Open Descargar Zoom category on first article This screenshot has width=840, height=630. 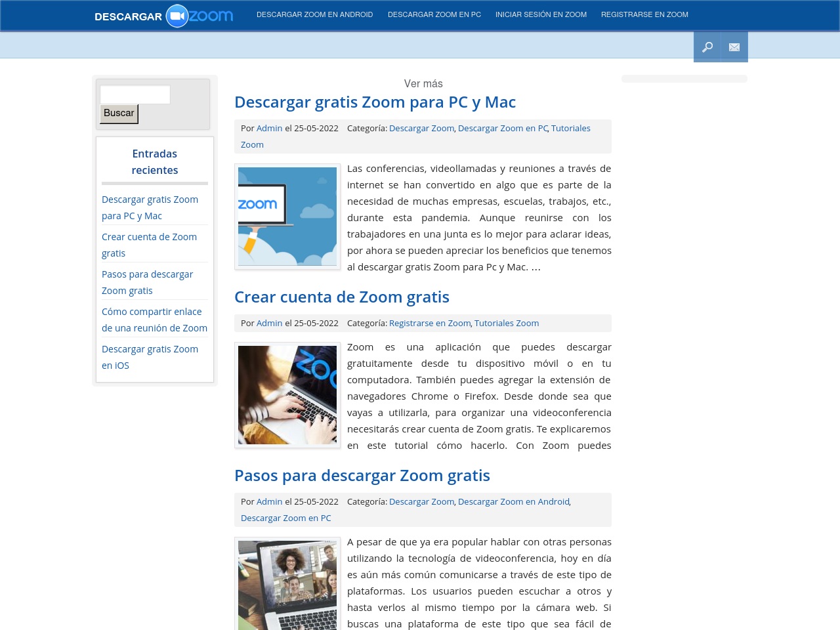point(421,128)
